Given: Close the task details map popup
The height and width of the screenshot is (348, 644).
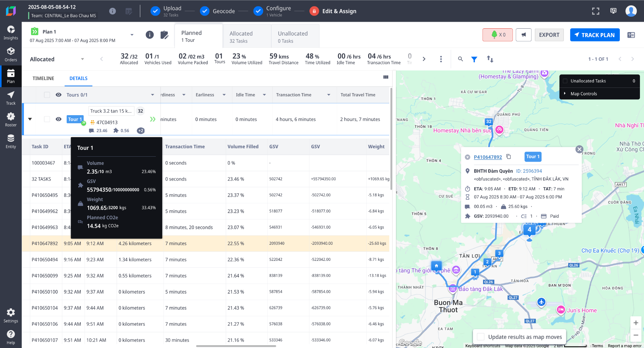Looking at the screenshot, I should pos(579,149).
